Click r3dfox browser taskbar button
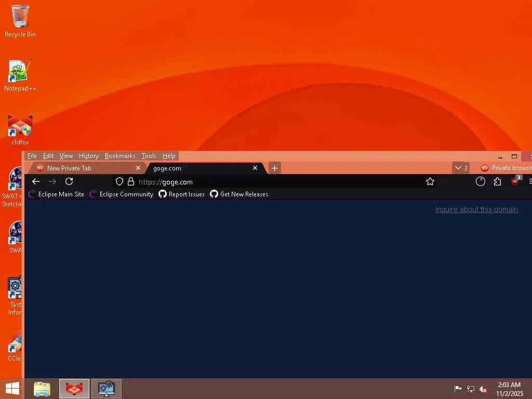The image size is (532, 399). 74,389
